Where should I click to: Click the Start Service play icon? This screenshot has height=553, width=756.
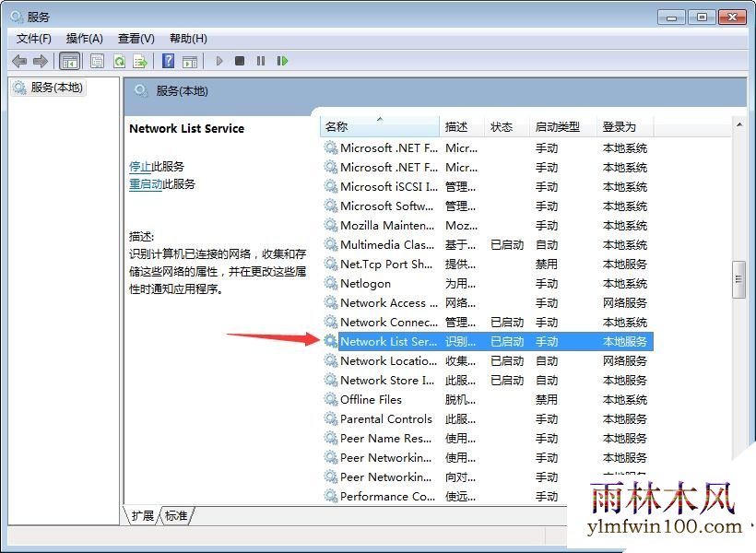219,61
